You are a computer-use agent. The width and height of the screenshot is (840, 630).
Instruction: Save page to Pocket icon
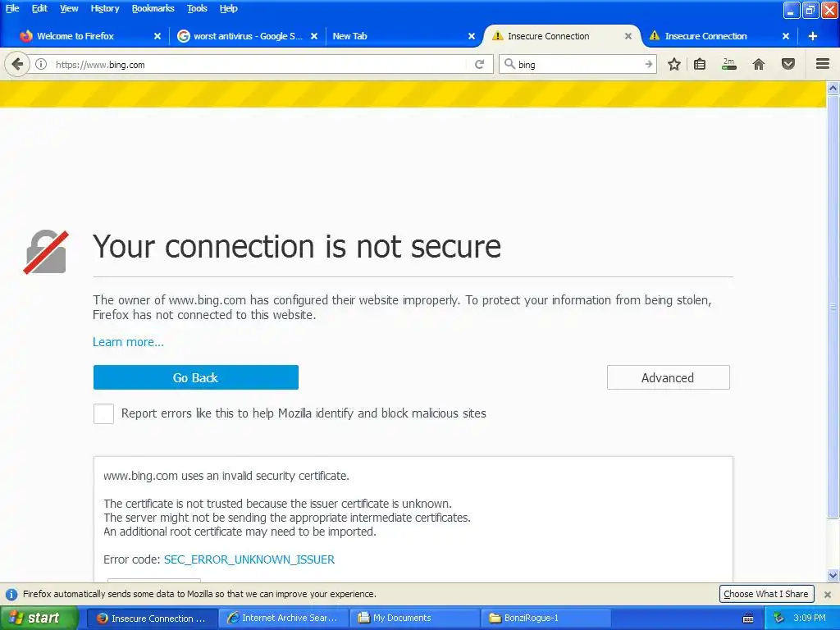pos(788,64)
